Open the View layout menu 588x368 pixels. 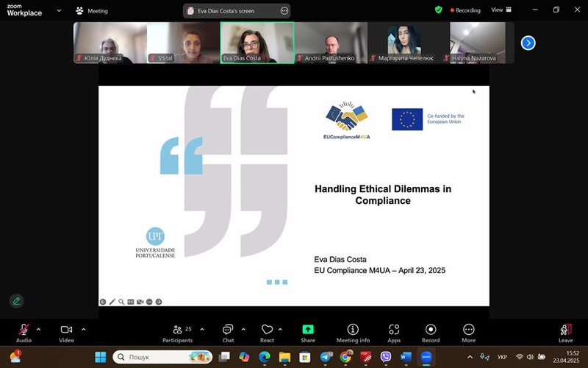pyautogui.click(x=501, y=10)
